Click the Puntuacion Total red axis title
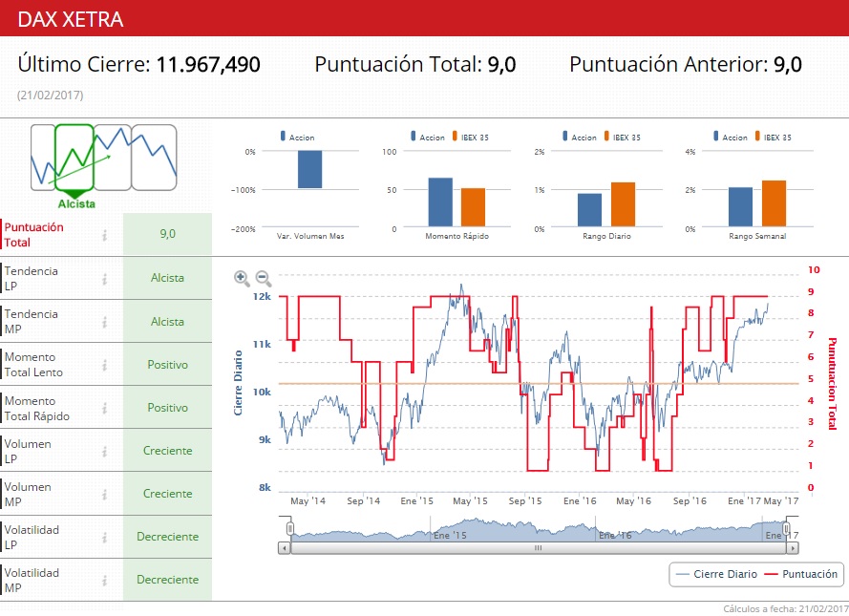Screen dimensions: 849x616 (x=832, y=384)
